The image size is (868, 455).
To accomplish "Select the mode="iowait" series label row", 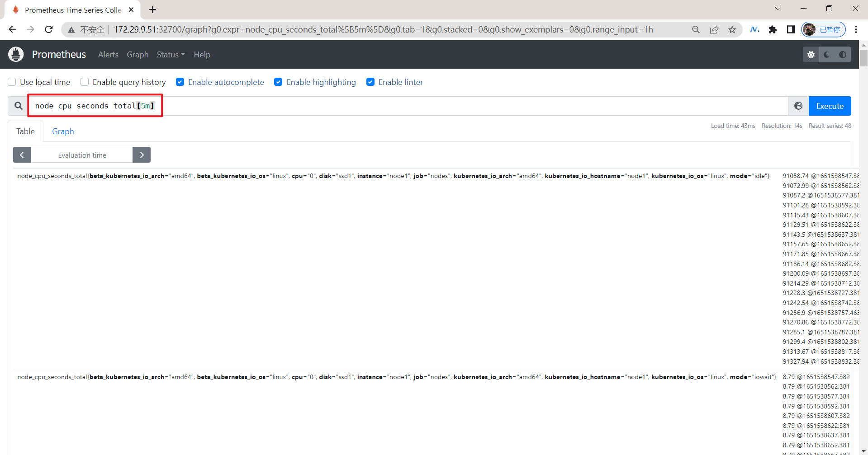I will [397, 377].
